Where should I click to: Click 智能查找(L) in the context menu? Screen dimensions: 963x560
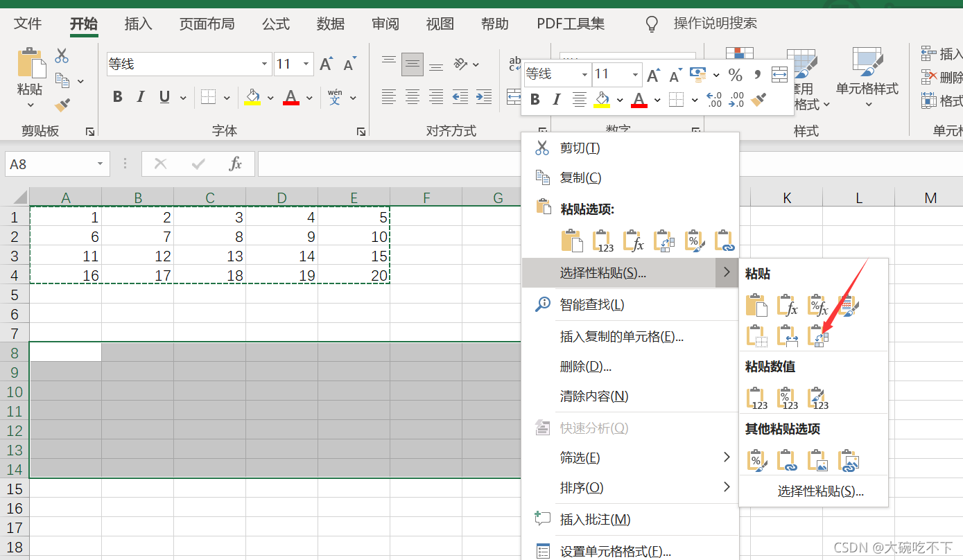tap(630, 304)
